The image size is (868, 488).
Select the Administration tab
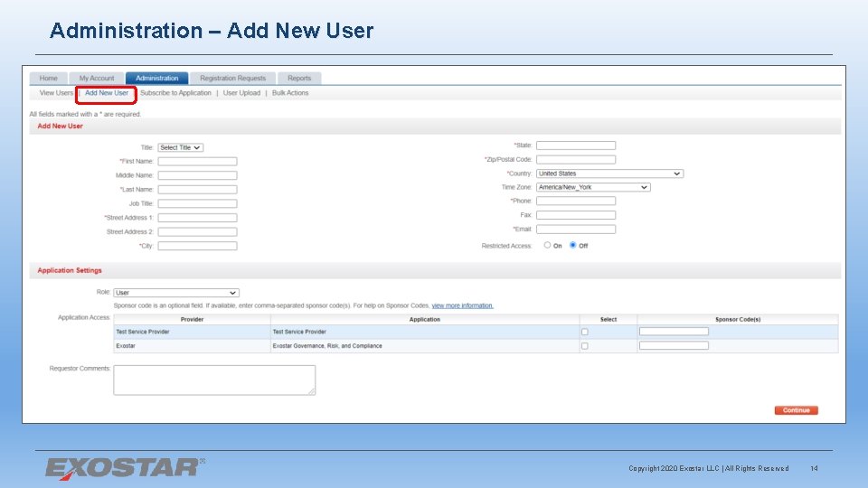coord(156,78)
